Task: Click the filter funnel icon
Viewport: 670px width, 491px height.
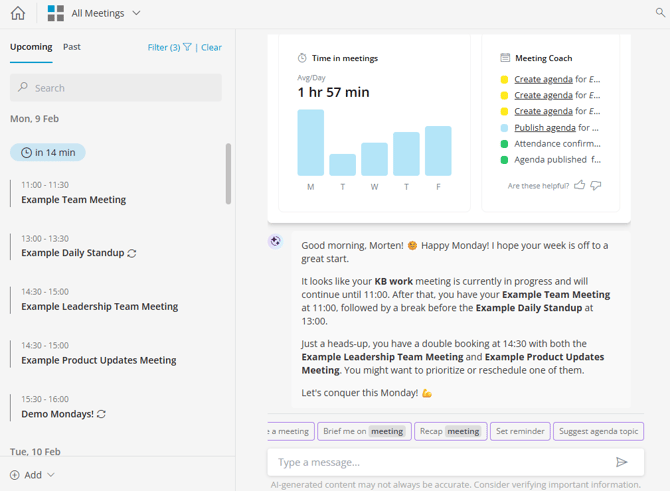Action: 187,47
